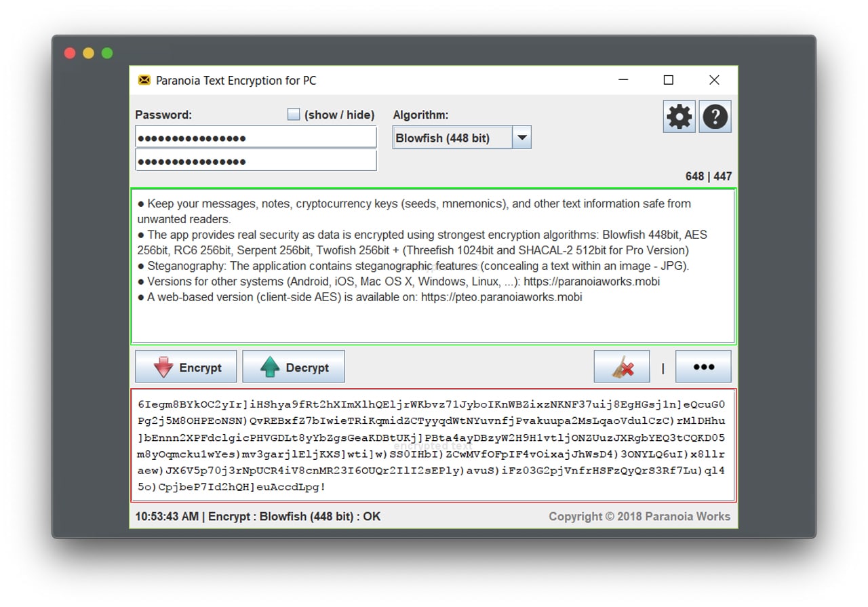Click the yellow envelope app icon

pyautogui.click(x=144, y=80)
